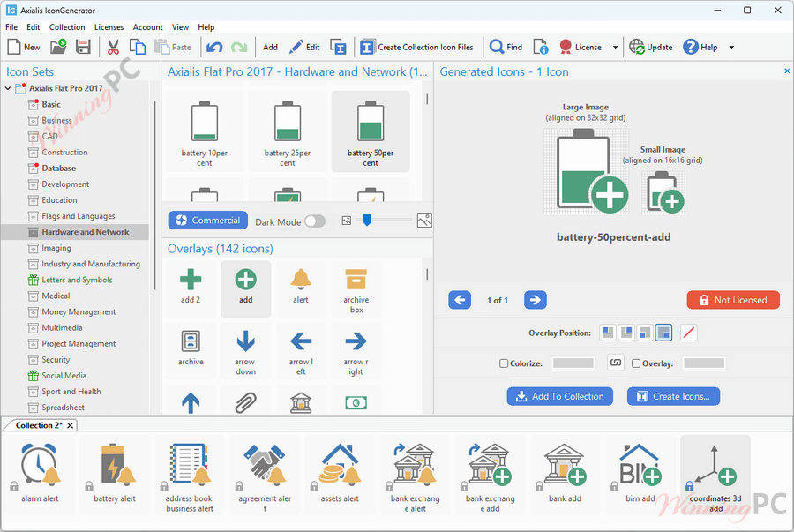Select the battery alert collection icon
This screenshot has width=794, height=532.
coord(115,473)
